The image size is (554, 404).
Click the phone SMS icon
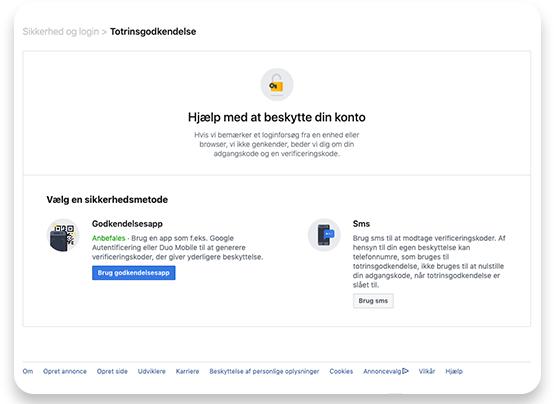324,235
